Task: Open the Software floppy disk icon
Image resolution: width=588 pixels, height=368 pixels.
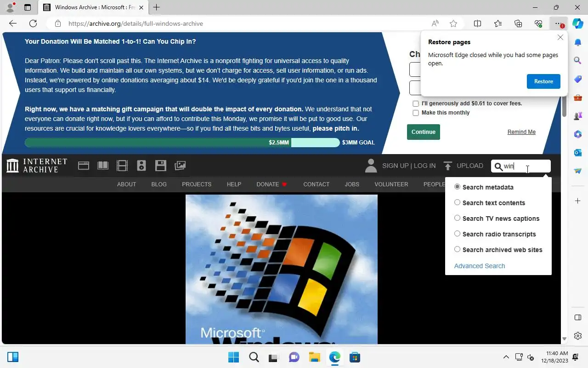Action: [161, 166]
